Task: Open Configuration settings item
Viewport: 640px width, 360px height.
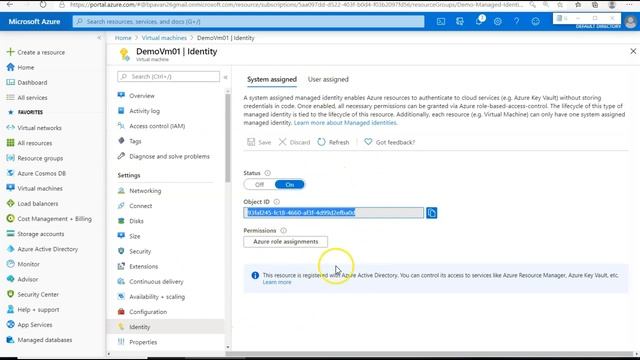Action: click(x=142, y=312)
